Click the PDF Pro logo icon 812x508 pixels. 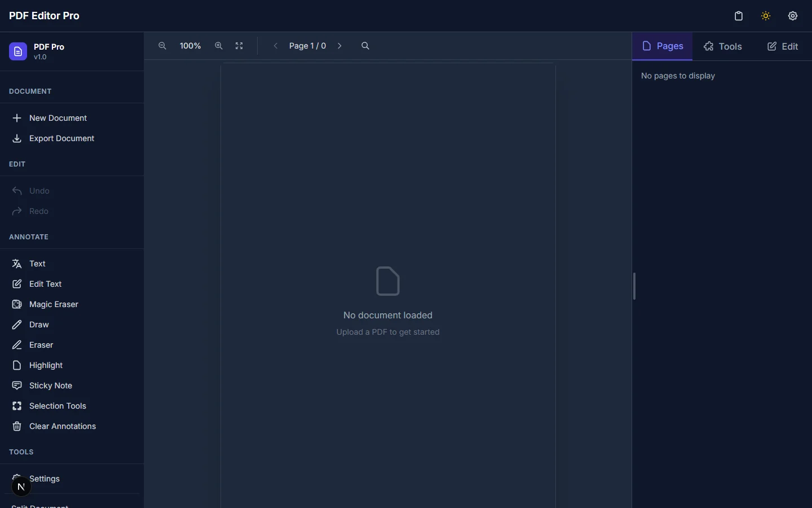pos(18,51)
